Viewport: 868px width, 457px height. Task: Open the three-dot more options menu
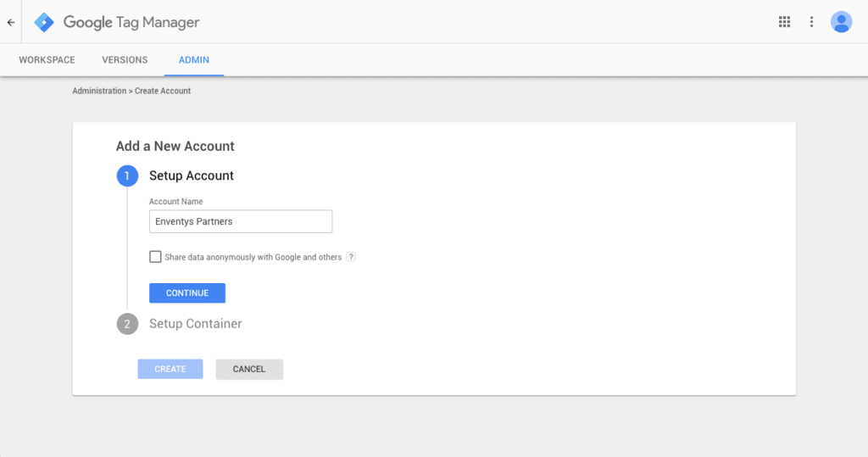[x=811, y=22]
